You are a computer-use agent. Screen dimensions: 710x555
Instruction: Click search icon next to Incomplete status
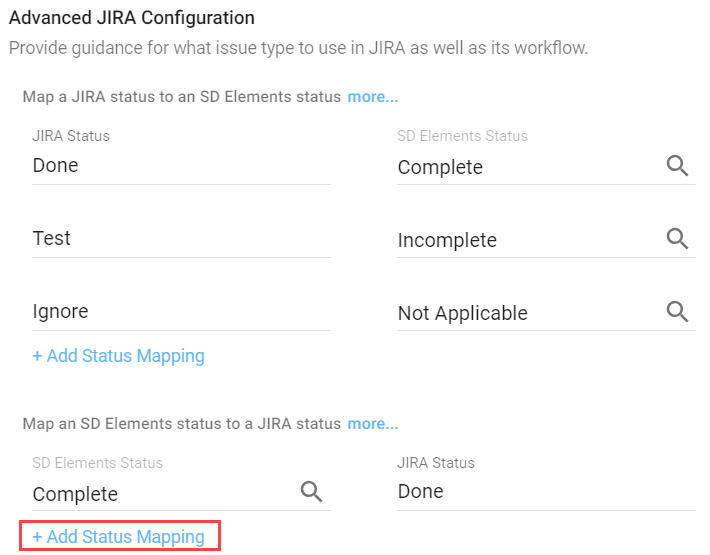point(677,239)
